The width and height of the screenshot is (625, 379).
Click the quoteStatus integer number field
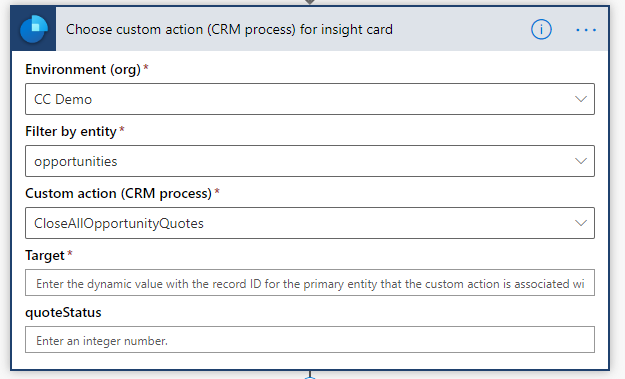click(x=310, y=340)
